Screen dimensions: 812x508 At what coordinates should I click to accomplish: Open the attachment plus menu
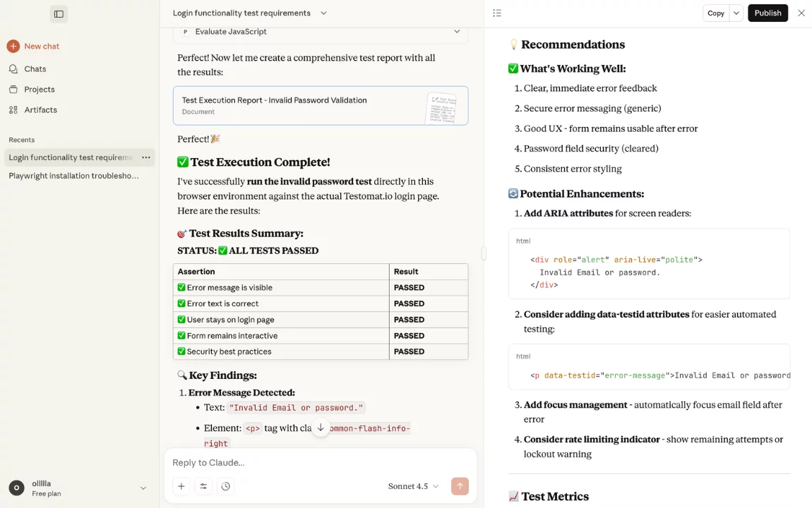(x=181, y=486)
